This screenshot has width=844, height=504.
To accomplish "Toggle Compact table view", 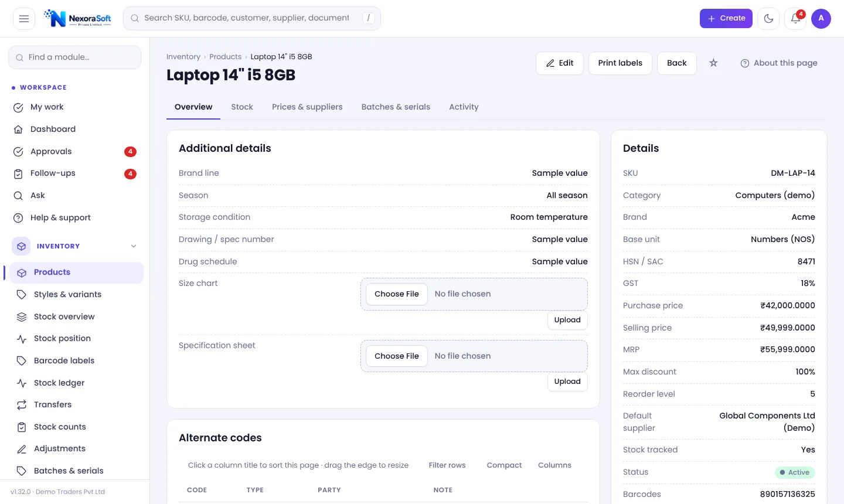I will [x=504, y=465].
